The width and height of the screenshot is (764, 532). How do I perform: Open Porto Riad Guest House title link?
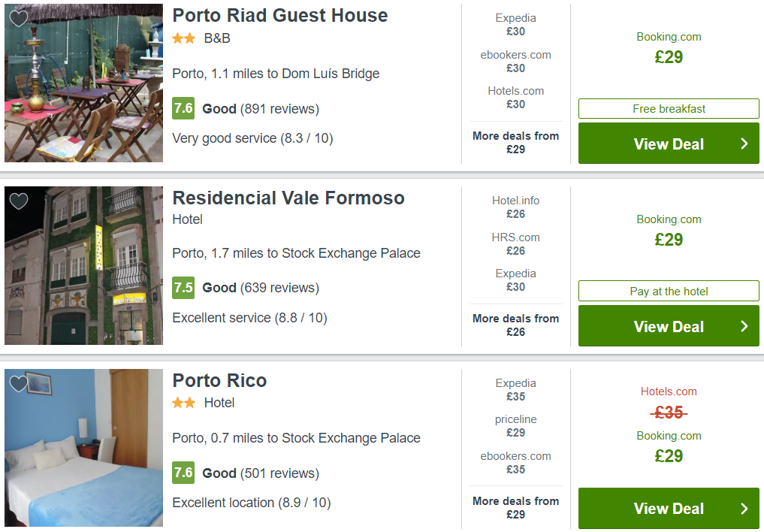pos(279,16)
